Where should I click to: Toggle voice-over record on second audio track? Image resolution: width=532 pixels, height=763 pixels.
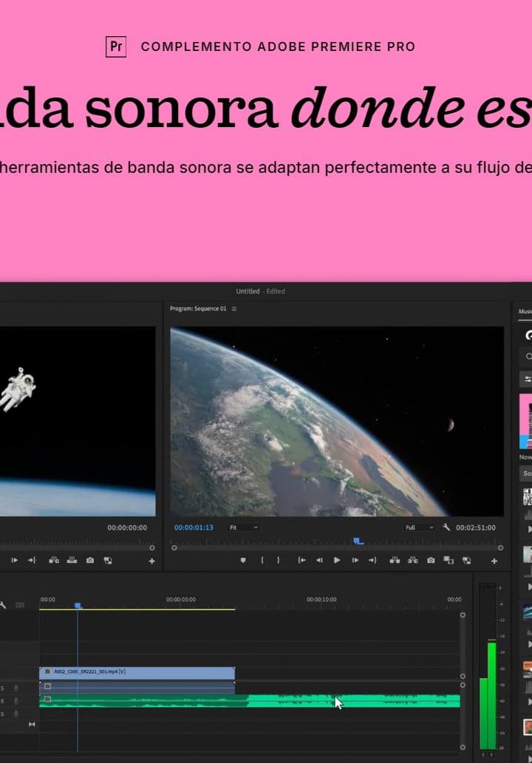click(x=16, y=701)
